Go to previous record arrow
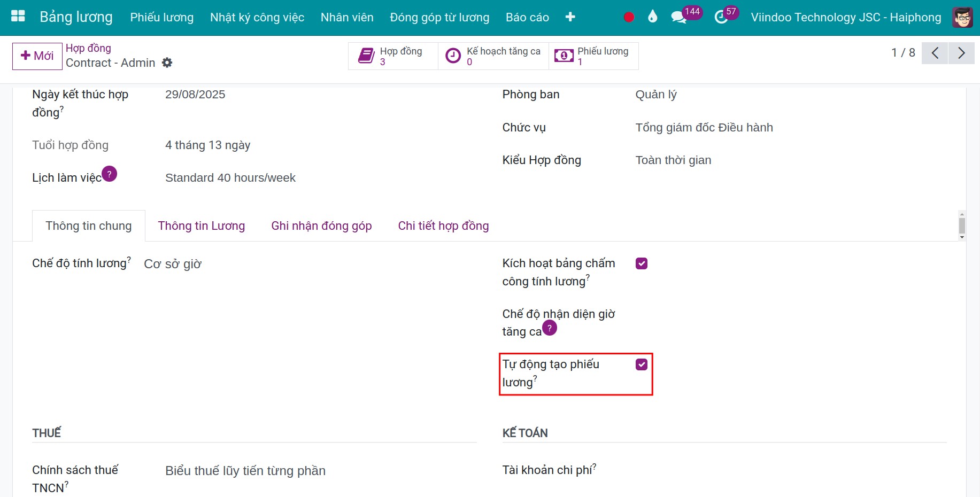Screen dimensions: 980x497 pos(935,53)
